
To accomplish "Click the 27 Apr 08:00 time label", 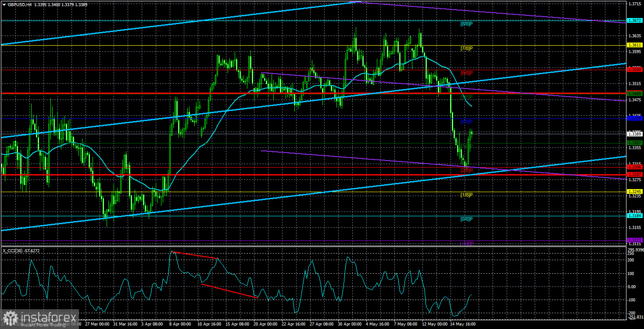I will (322, 325).
